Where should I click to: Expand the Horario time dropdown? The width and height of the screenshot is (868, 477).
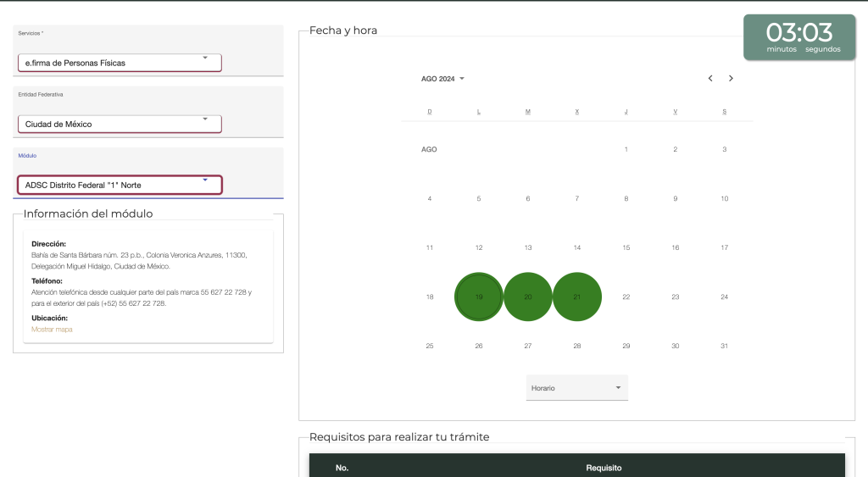tap(576, 388)
